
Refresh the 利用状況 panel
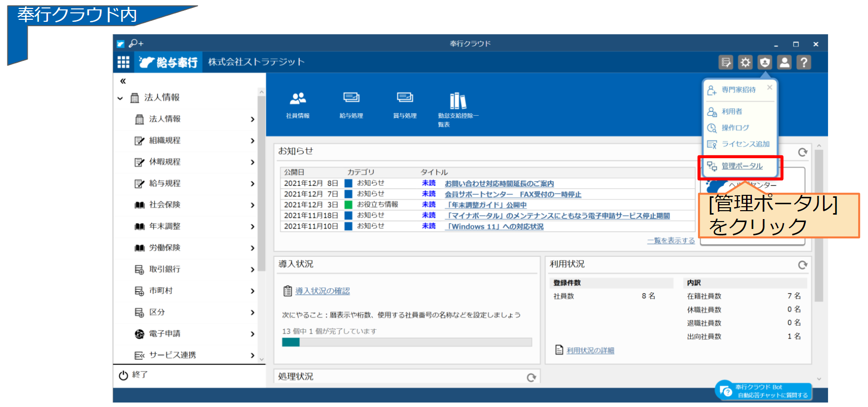(803, 265)
